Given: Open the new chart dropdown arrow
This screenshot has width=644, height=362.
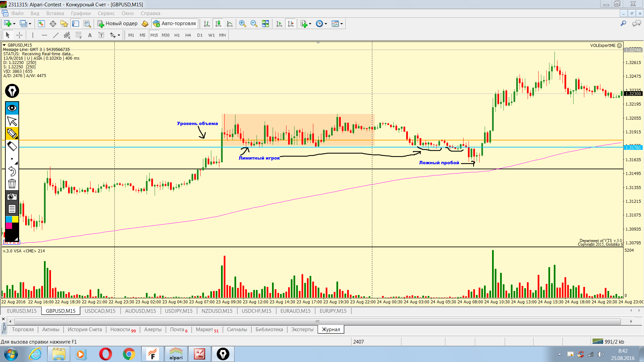Looking at the screenshot, I should click(14, 24).
